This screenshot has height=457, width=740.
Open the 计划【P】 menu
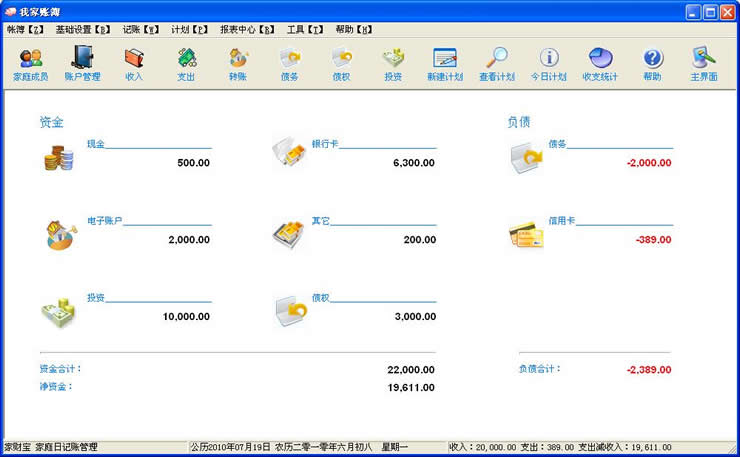[189, 30]
